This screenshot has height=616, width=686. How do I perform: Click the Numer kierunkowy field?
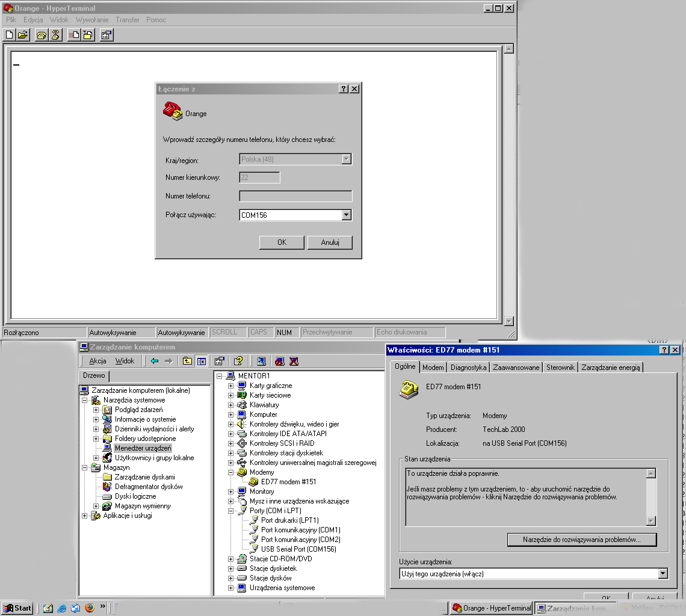pyautogui.click(x=259, y=177)
